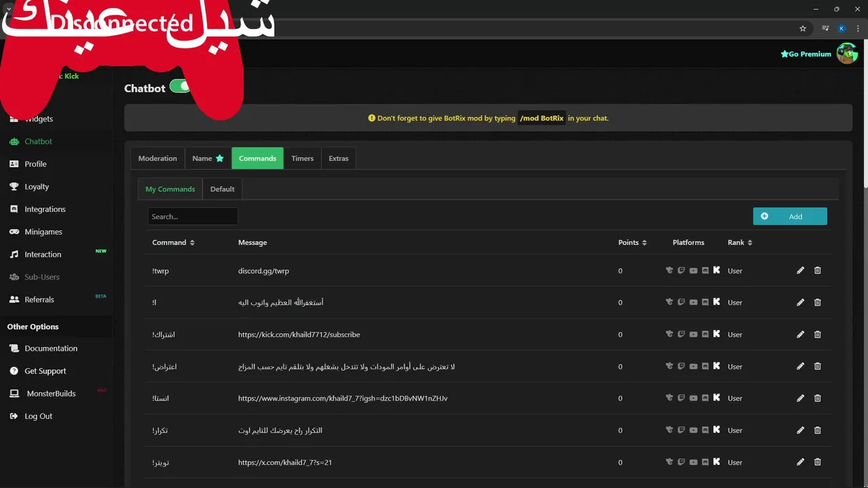Click the YouTube icon in instagram.com row
This screenshot has width=868, height=488.
coord(693,398)
